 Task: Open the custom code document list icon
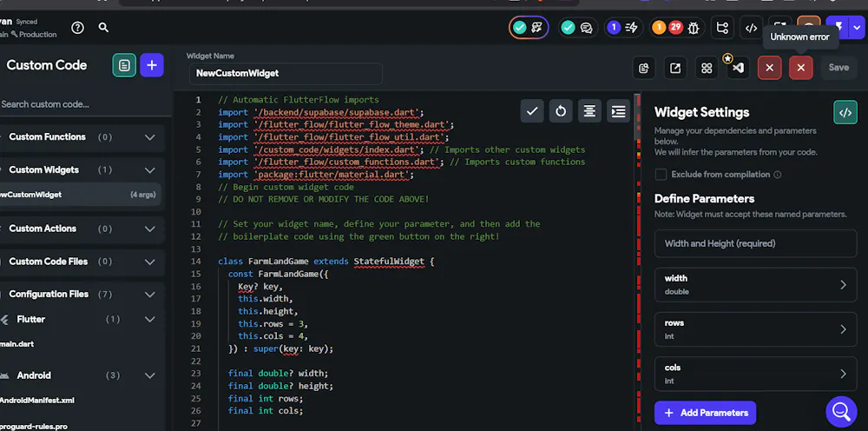pos(124,65)
